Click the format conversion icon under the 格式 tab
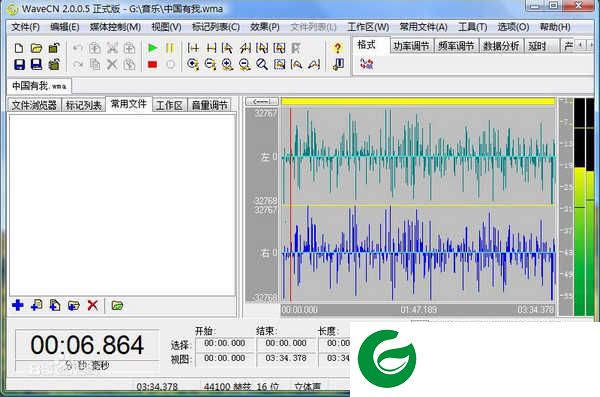This screenshot has width=600, height=397. tap(367, 64)
